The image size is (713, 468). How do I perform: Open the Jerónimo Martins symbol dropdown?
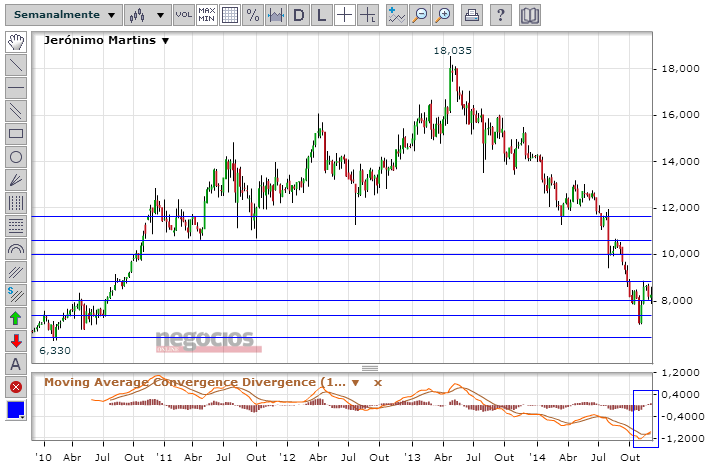click(166, 41)
